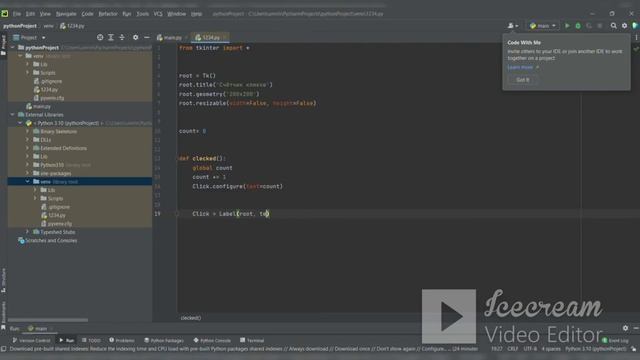Viewport: 640px width, 360px height.
Task: Open the Refactor menu
Action: (108, 14)
